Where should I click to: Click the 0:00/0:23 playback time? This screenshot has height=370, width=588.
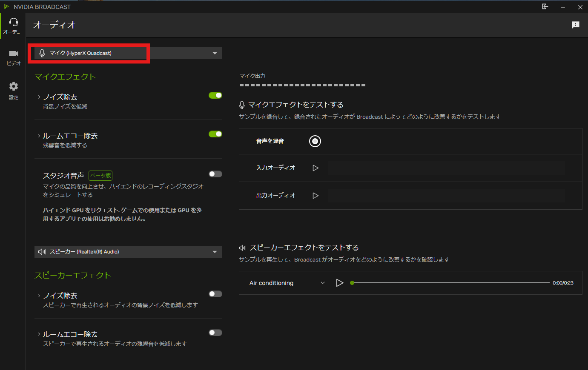(563, 283)
